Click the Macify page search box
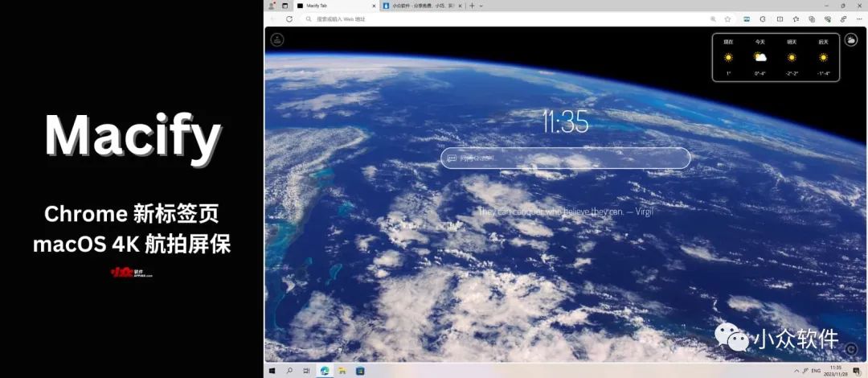This screenshot has width=868, height=378. (565, 158)
